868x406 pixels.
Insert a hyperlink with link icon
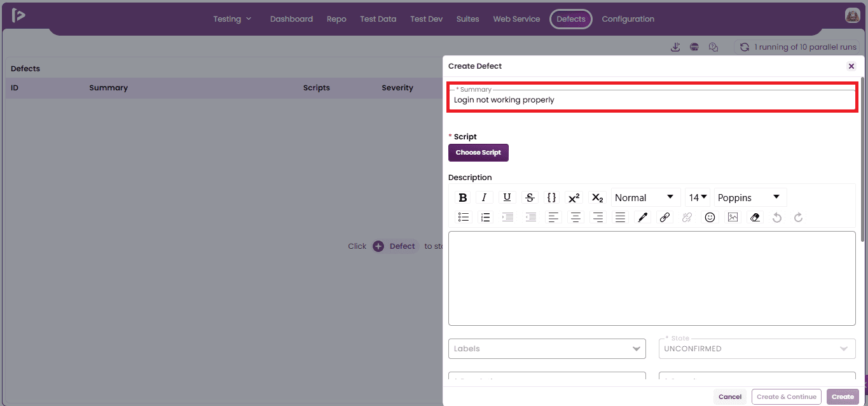click(x=665, y=218)
